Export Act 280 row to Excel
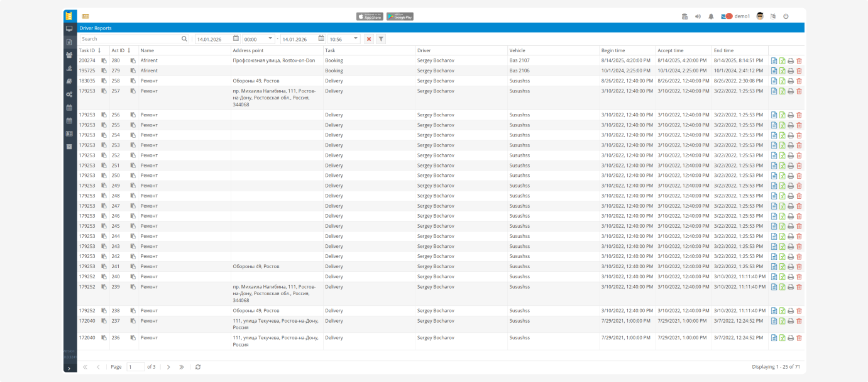The image size is (868, 382). (783, 61)
